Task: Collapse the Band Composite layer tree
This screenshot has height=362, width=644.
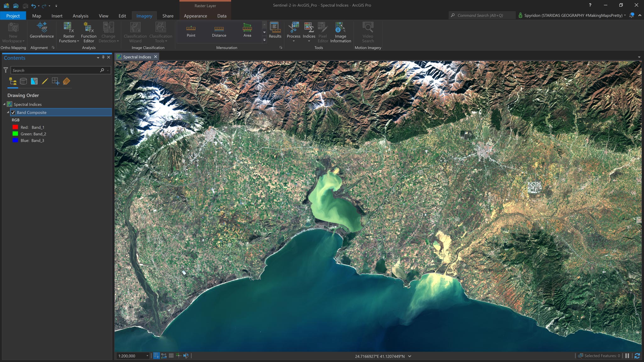Action: [8, 112]
